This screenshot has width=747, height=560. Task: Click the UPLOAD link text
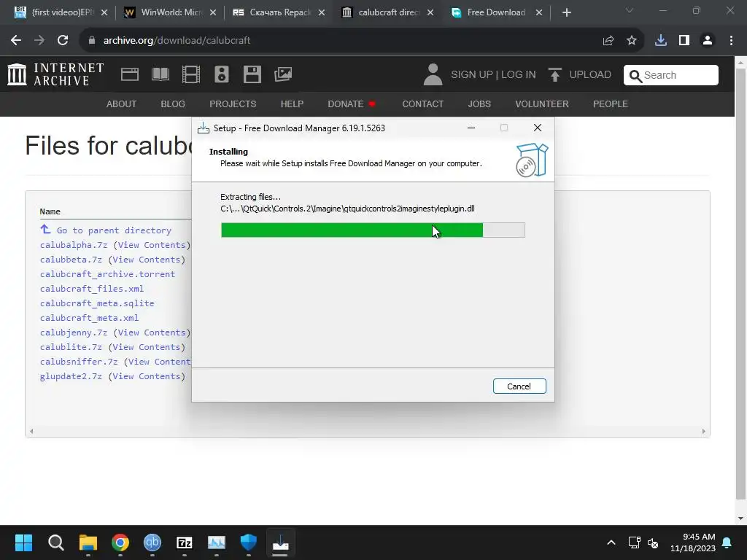pos(590,75)
